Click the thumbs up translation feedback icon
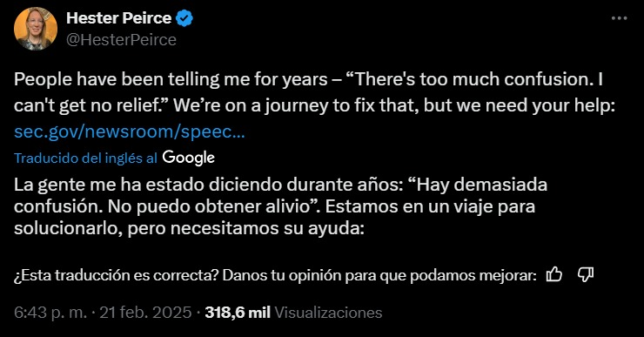This screenshot has width=644, height=337. (554, 274)
